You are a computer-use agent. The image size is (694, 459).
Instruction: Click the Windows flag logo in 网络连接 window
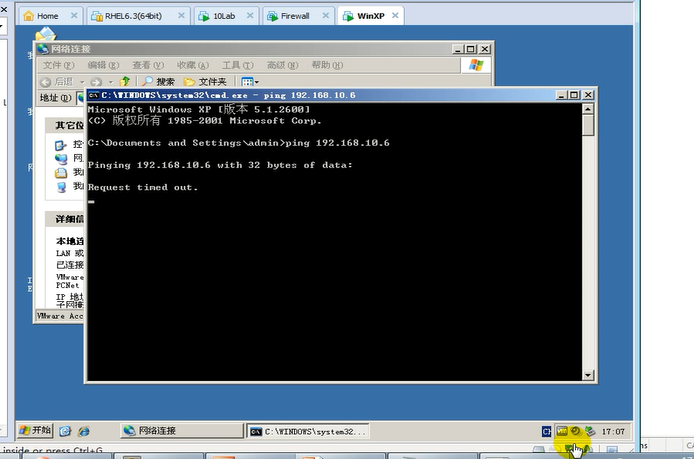coord(476,65)
